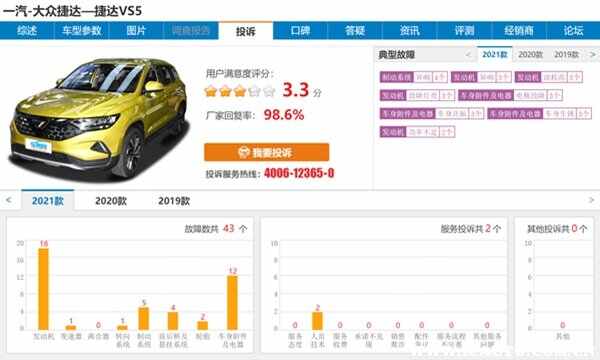Click the 98.6% manufacturer reply rate
Image resolution: width=600 pixels, height=360 pixels.
[284, 115]
